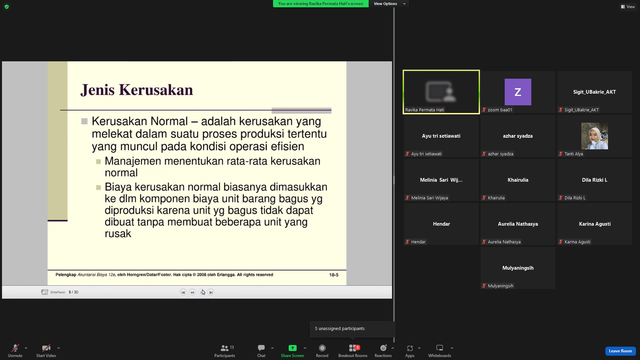Select Tanti Alya's photo tile
This screenshot has width=640, height=360.
(594, 136)
